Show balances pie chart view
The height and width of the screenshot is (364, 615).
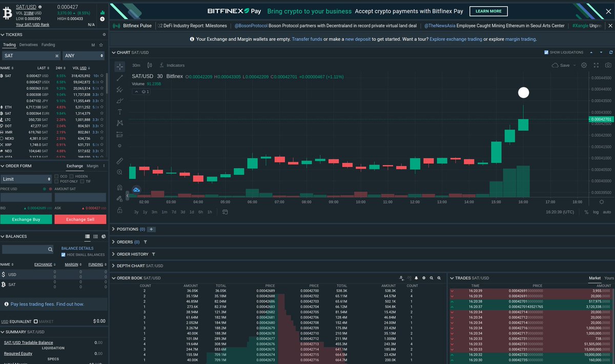click(x=104, y=237)
